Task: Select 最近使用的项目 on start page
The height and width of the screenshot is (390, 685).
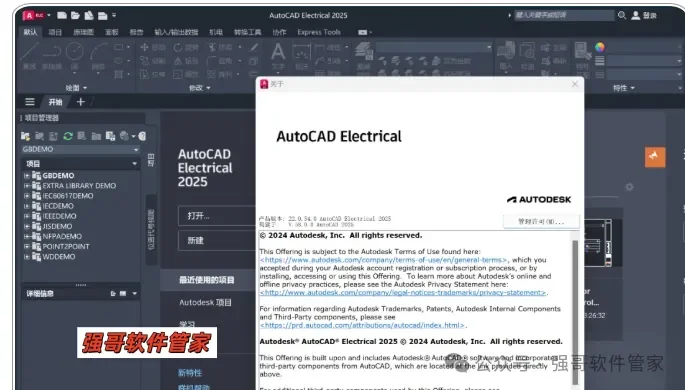Action: point(207,280)
